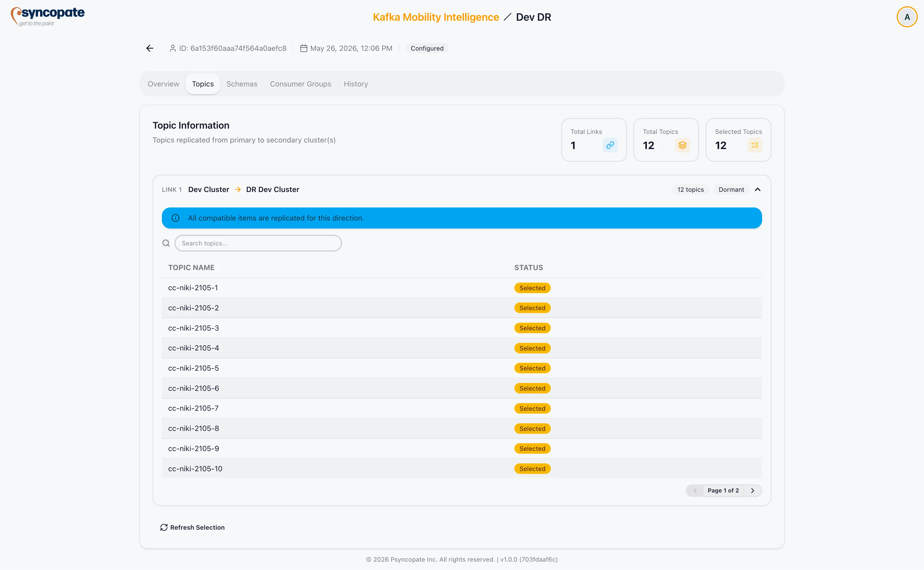Click the May 26, 2026 timestamp
Image resolution: width=924 pixels, height=570 pixels.
pyautogui.click(x=351, y=48)
